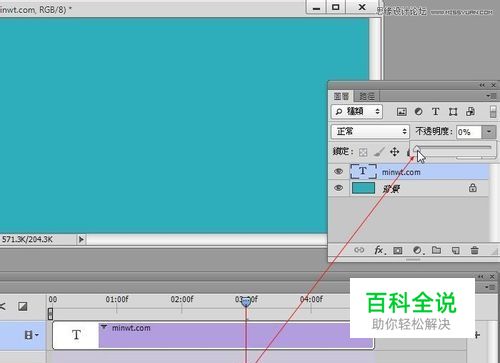Open the fx layer style menu
This screenshot has width=500, height=363.
pyautogui.click(x=379, y=250)
